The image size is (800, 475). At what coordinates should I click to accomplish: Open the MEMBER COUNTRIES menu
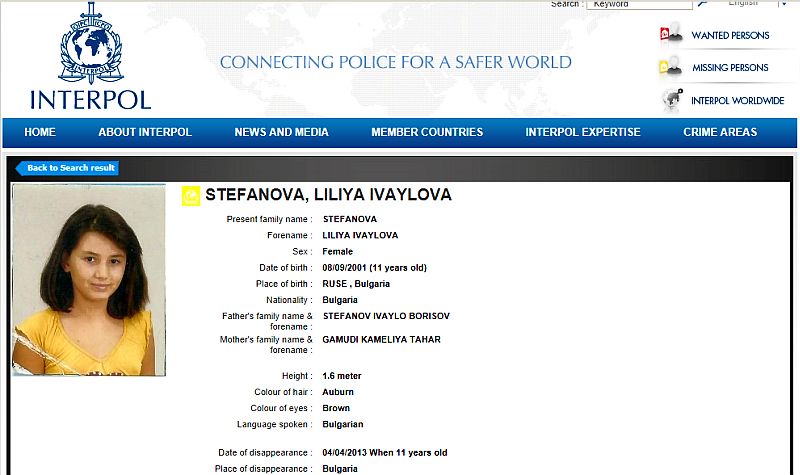(427, 132)
